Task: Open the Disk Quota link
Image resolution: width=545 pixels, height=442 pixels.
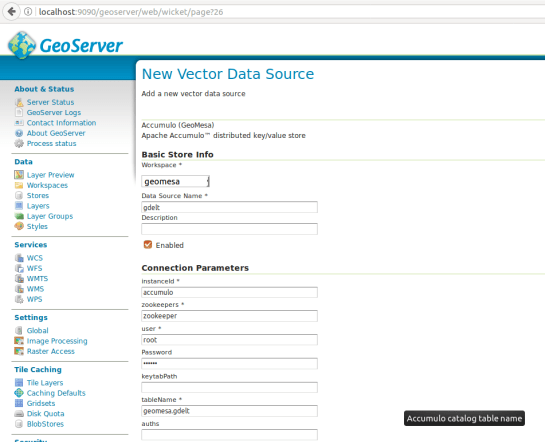Action: [x=46, y=414]
